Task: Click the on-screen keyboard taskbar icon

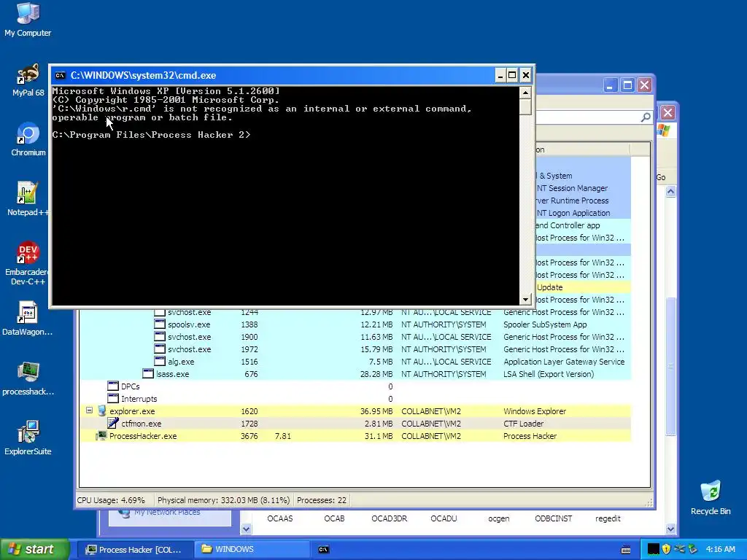Action: pos(626,550)
